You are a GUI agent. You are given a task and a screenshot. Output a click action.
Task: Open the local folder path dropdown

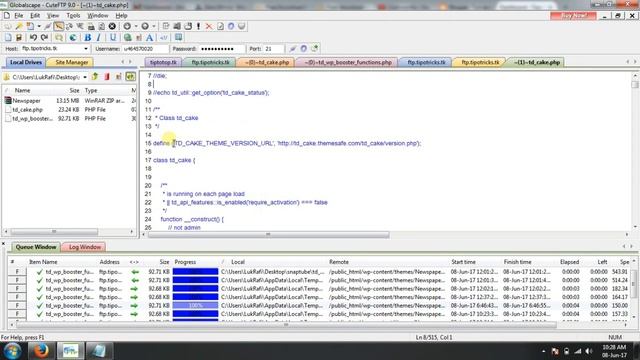(85, 77)
